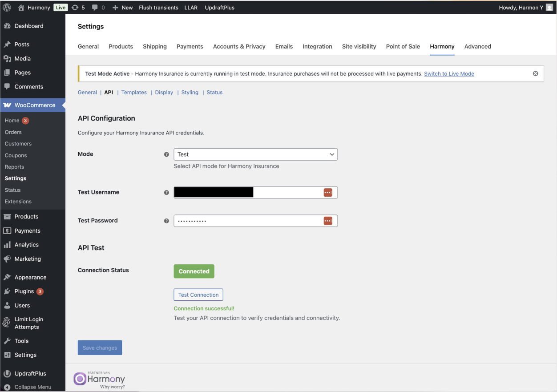Image resolution: width=557 pixels, height=392 pixels.
Task: Open the Mode dropdown set to Test
Action: 255,154
